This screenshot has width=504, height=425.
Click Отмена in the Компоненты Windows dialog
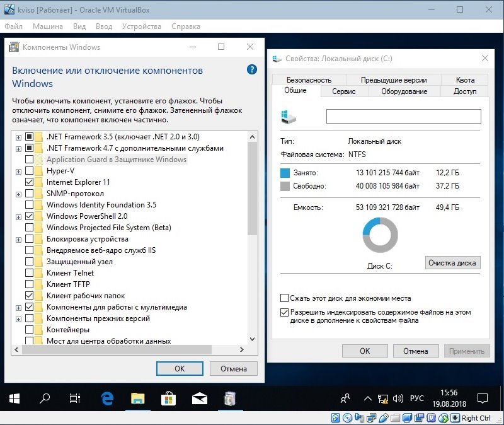click(x=234, y=368)
